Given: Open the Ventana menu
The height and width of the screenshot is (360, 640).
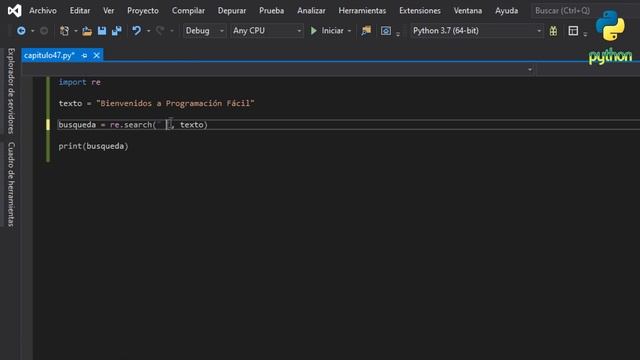Looking at the screenshot, I should tap(468, 11).
